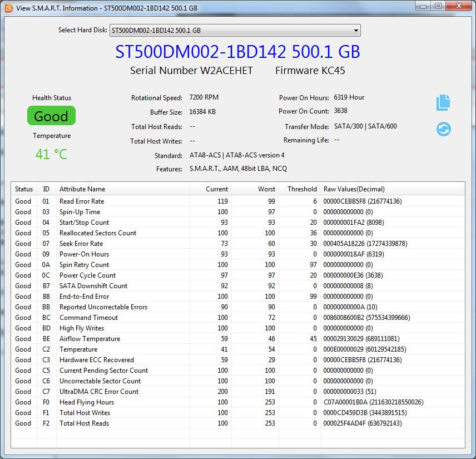Click the Firmware KC45 text
The height and width of the screenshot is (459, 476).
pos(310,71)
